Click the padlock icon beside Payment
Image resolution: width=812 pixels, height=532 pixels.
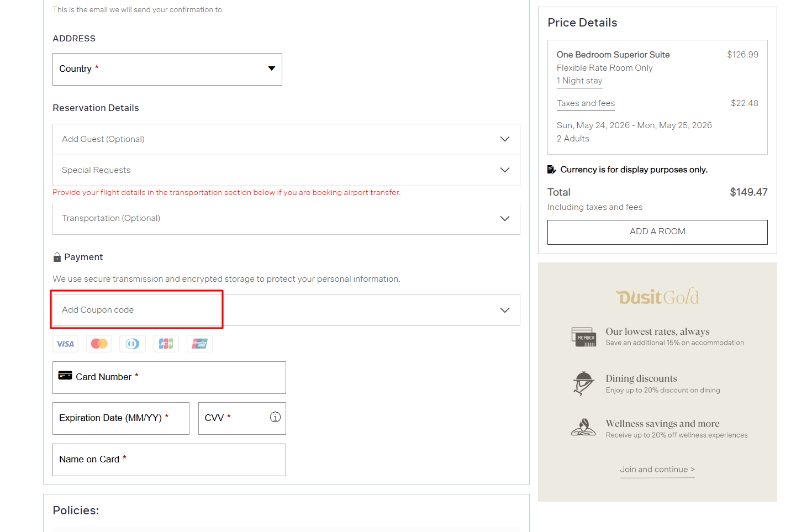click(57, 257)
